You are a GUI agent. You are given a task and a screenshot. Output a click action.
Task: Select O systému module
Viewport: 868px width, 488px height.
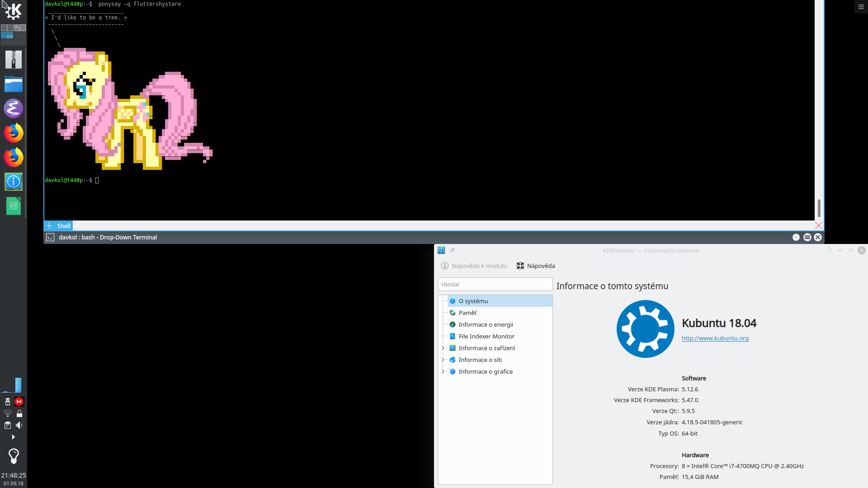(500, 301)
